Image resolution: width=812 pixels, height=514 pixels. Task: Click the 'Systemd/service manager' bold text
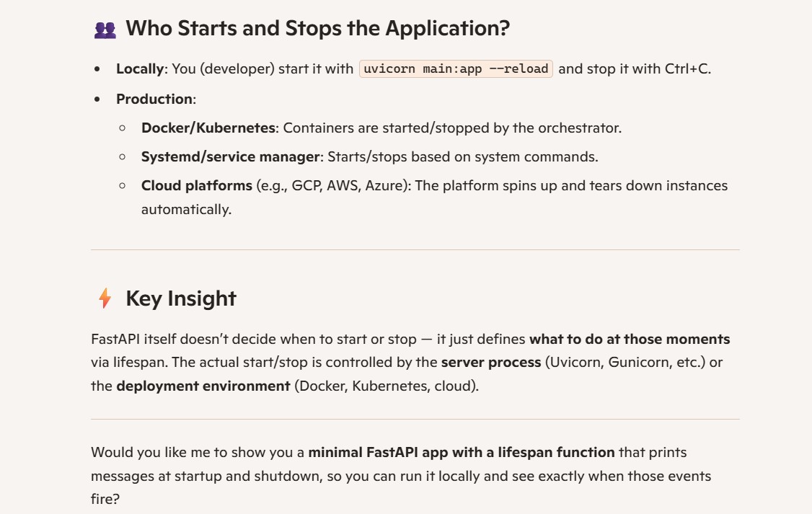[231, 157]
